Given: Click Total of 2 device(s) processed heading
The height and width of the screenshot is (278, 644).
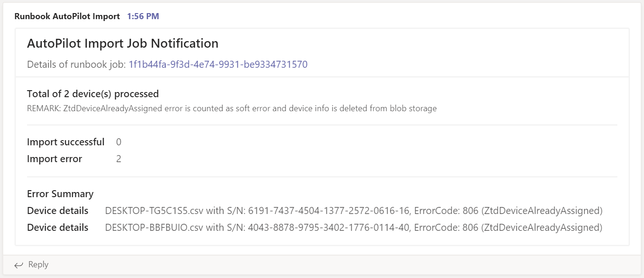Looking at the screenshot, I should 93,93.
